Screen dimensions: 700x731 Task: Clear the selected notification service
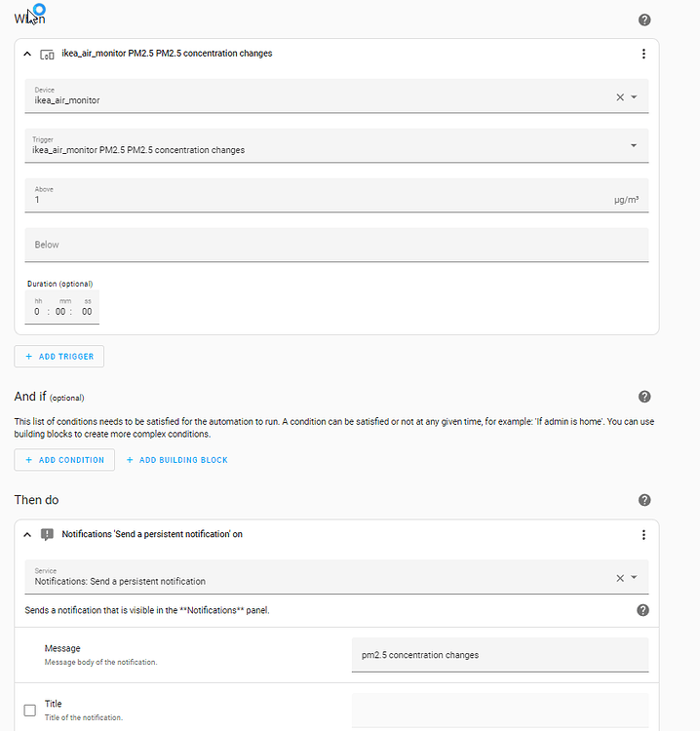tap(620, 578)
